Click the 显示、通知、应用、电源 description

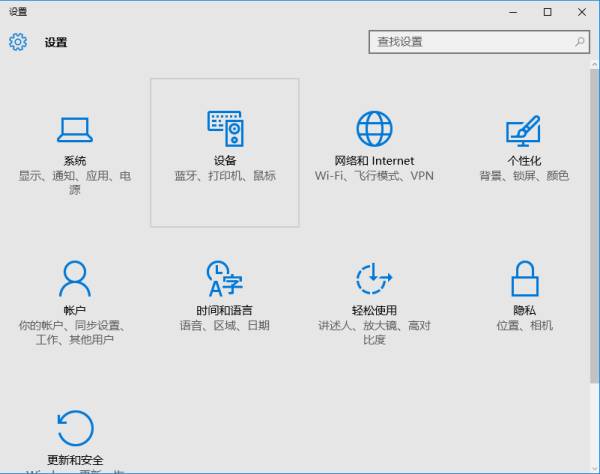tap(75, 183)
